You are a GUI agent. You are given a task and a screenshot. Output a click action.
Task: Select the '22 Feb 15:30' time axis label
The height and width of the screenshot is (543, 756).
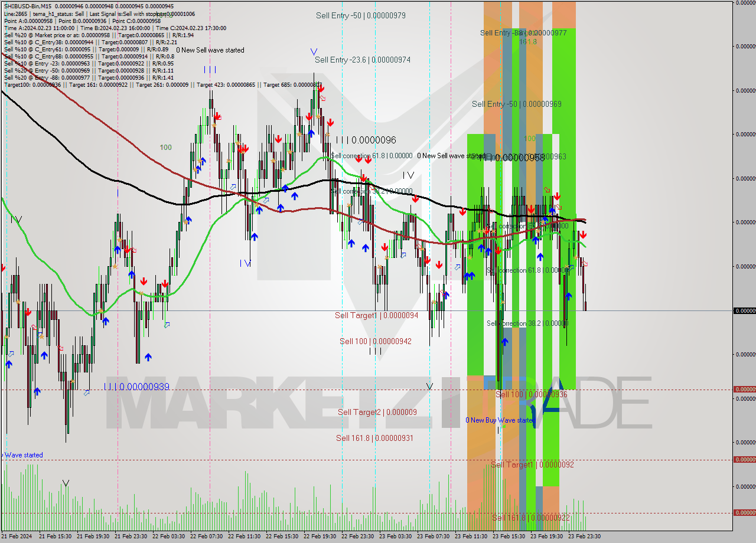coord(282,537)
